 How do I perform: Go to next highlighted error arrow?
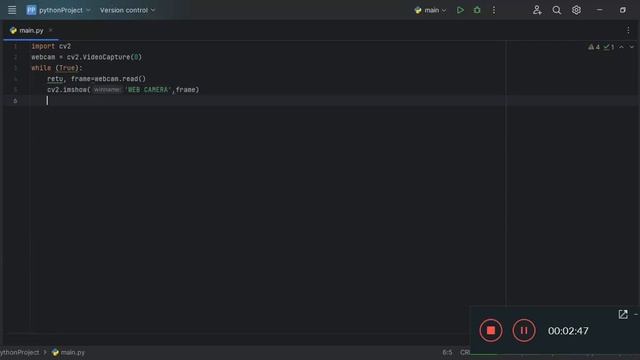pyautogui.click(x=631, y=47)
